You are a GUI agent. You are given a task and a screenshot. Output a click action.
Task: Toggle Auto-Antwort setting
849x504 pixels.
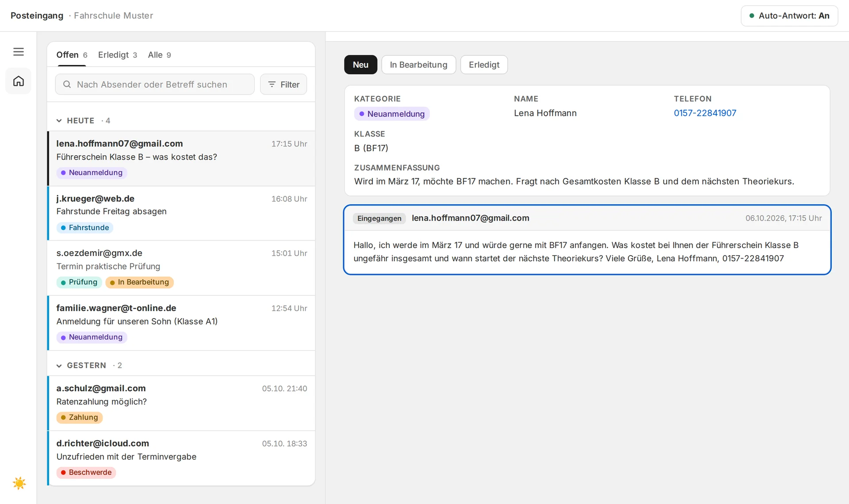(789, 15)
